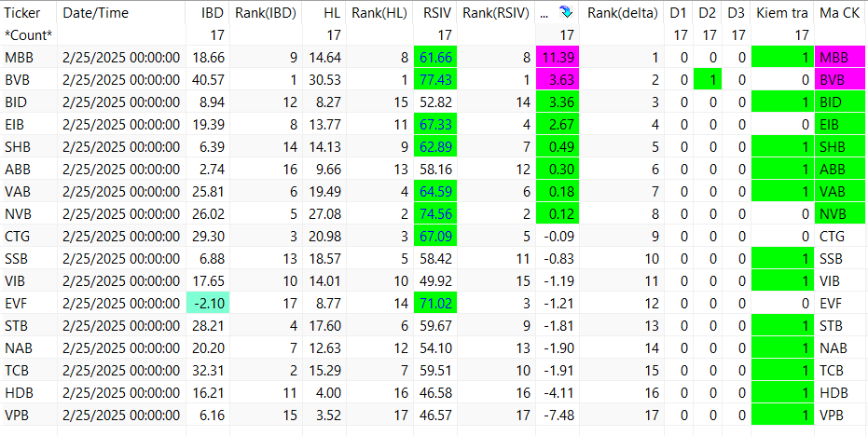This screenshot has width=868, height=436.
Task: Click the -4.11 delta cell for HDB
Action: (x=557, y=393)
